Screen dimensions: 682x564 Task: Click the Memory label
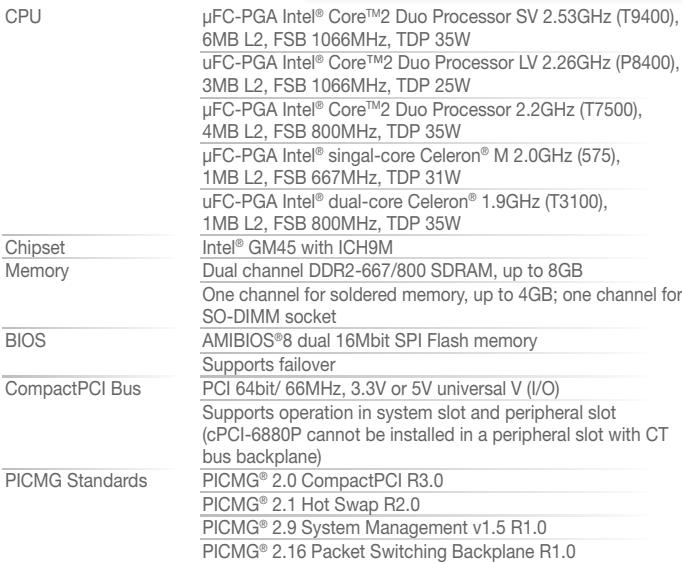pyautogui.click(x=37, y=271)
